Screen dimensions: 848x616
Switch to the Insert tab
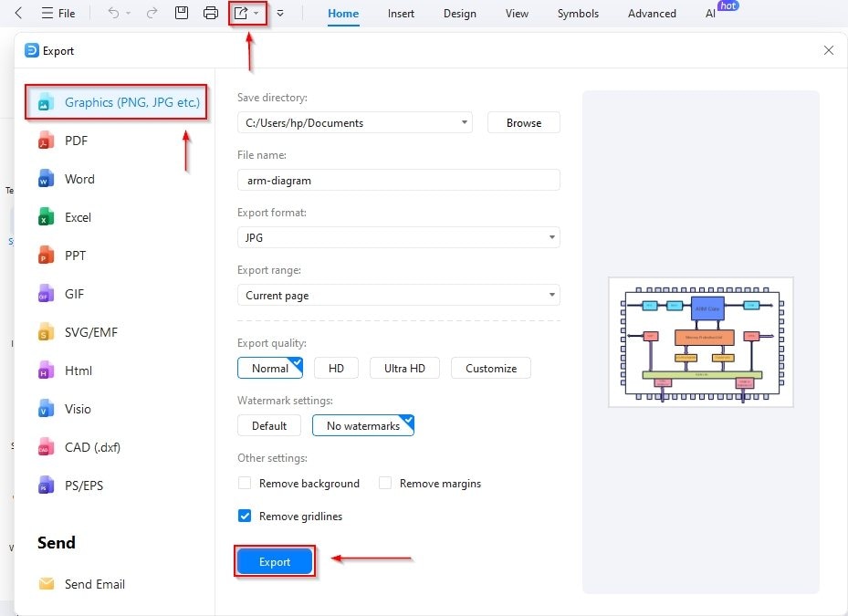point(401,13)
